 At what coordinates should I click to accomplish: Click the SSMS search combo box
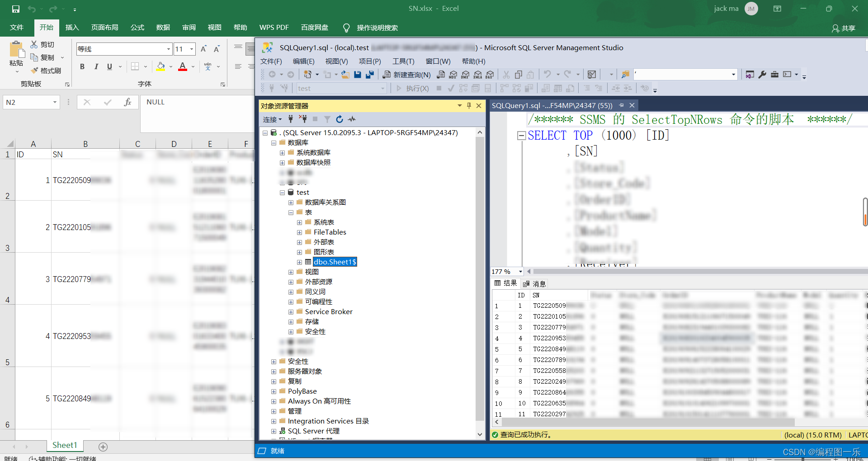coord(686,75)
